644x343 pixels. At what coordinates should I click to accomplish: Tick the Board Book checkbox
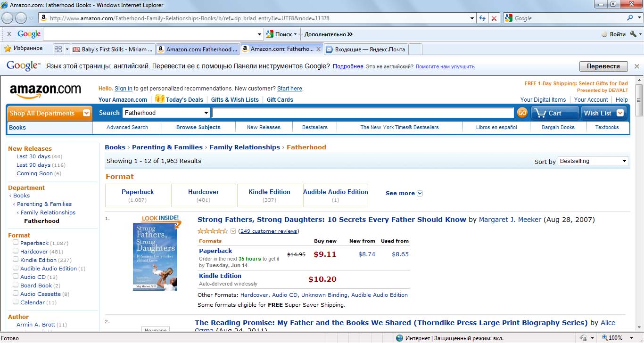pyautogui.click(x=16, y=285)
